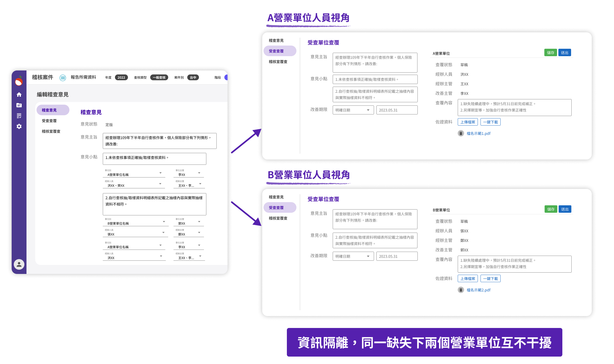Open the folder icon in the purple sidebar
The height and width of the screenshot is (364, 614).
[x=19, y=105]
